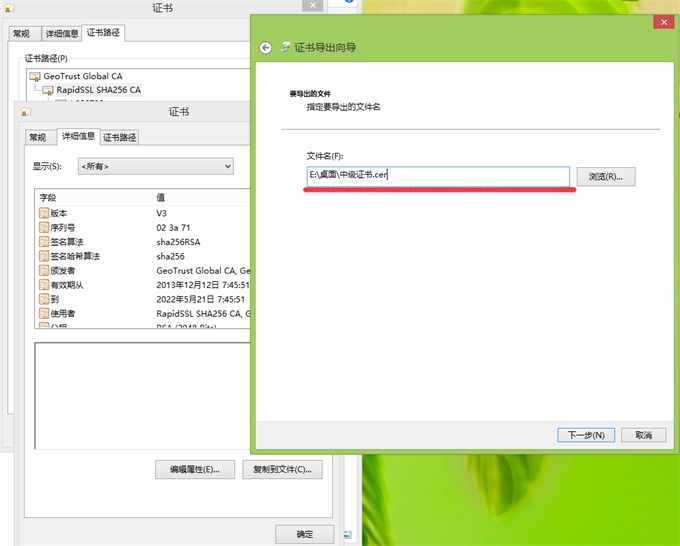Click the RapidSSL SHA256 CA certificate icon

48,90
